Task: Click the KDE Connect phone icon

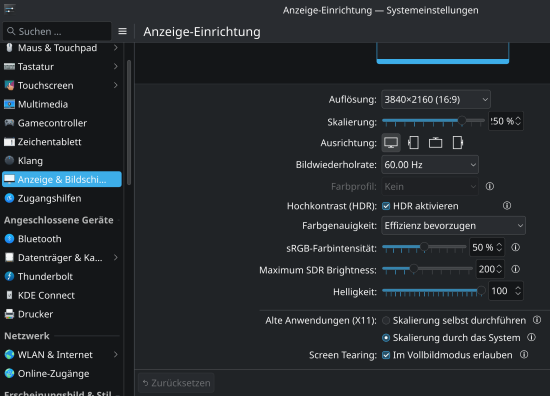Action: [9, 295]
